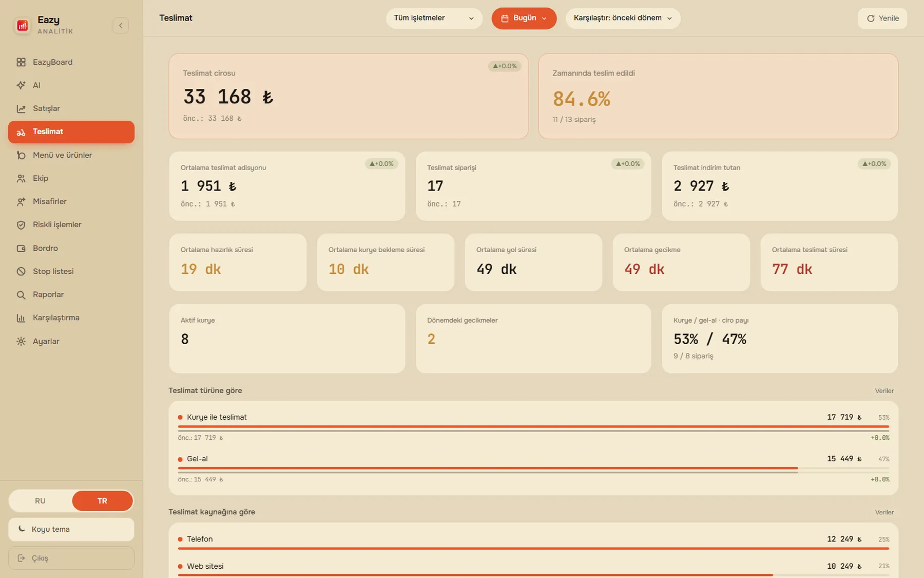
Task: Click the Satışlar chart icon
Action: [21, 108]
